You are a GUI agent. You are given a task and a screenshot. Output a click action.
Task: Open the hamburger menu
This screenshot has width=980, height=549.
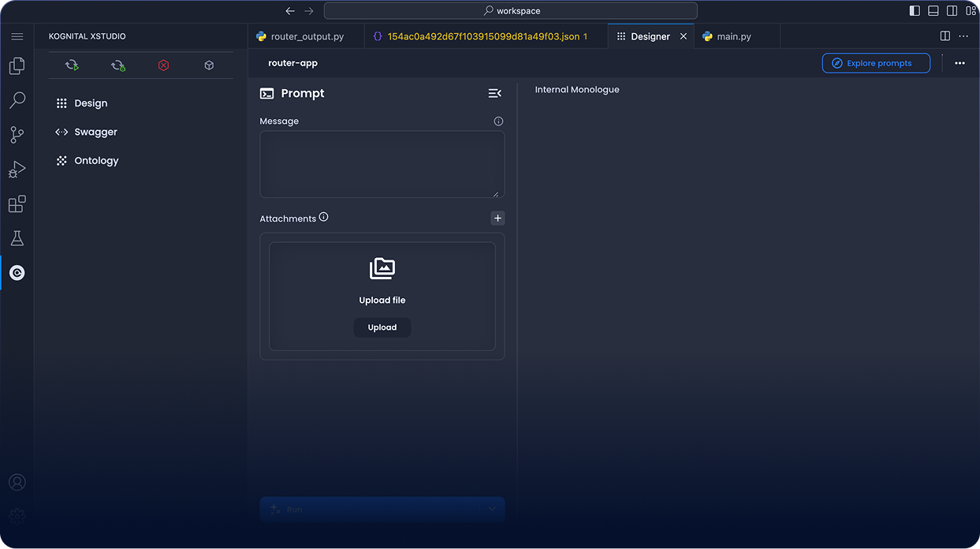(x=17, y=35)
